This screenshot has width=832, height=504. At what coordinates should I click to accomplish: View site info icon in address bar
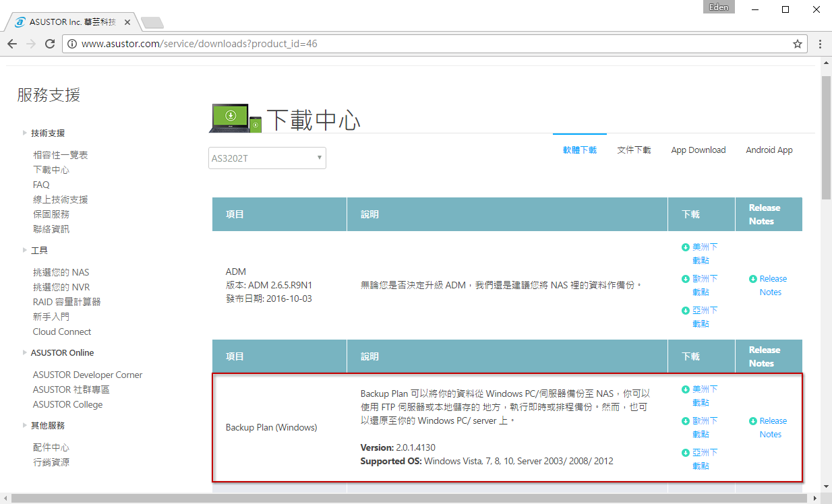coord(72,44)
